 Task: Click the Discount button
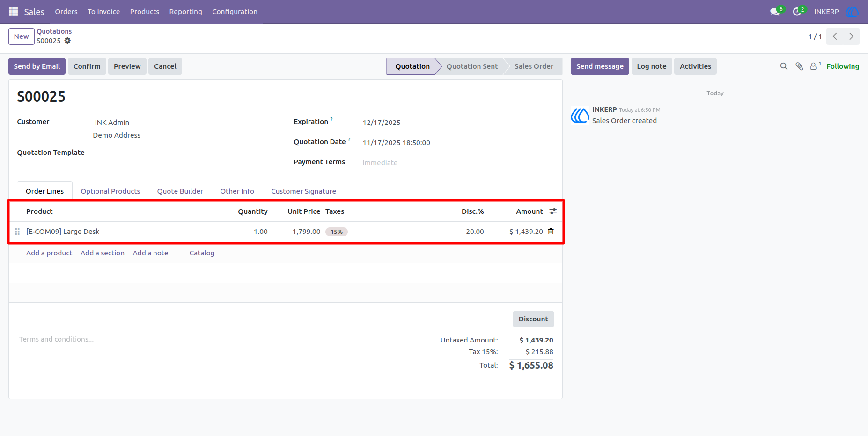533,319
